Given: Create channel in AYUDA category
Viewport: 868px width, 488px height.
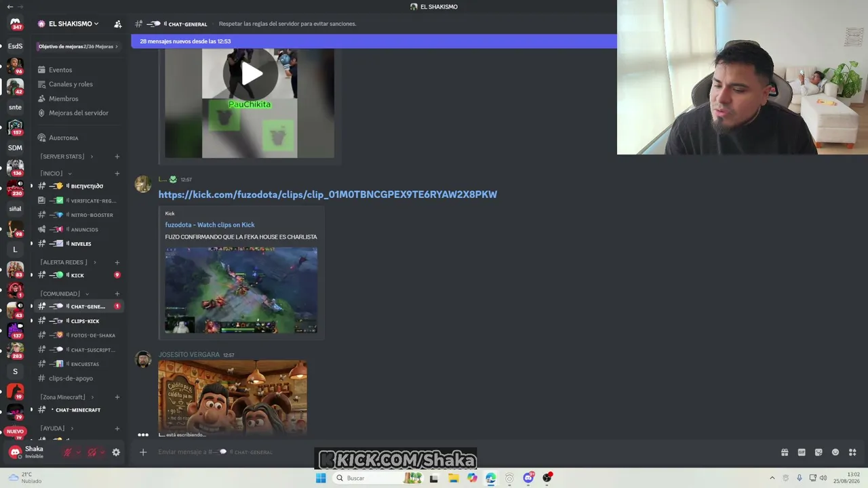Looking at the screenshot, I should [117, 428].
